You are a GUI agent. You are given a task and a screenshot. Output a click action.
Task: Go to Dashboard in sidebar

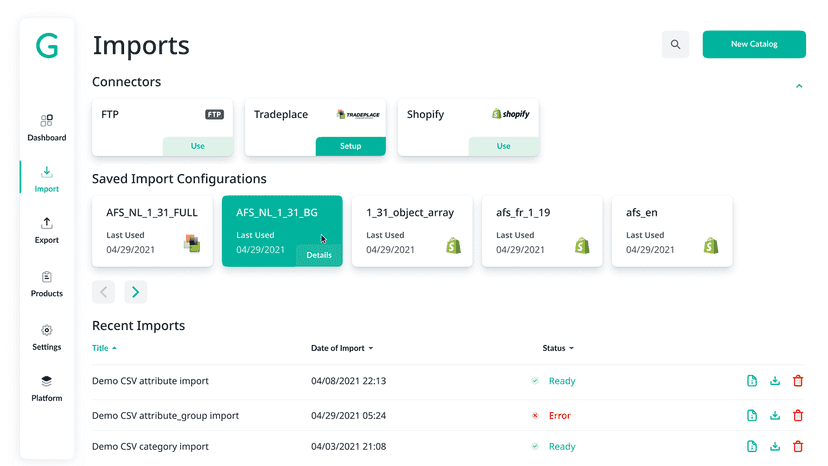pos(46,128)
